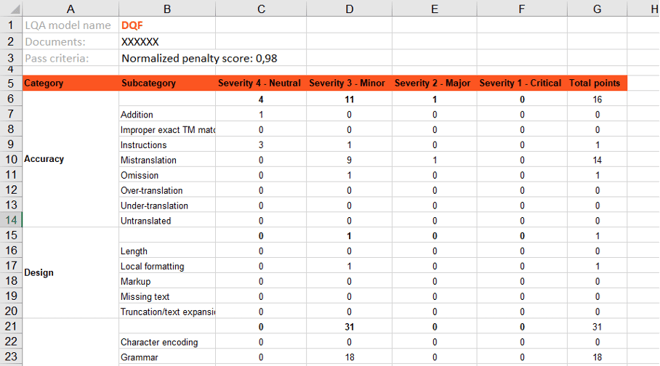660x366 pixels.
Task: Select column C header
Action: (x=261, y=9)
